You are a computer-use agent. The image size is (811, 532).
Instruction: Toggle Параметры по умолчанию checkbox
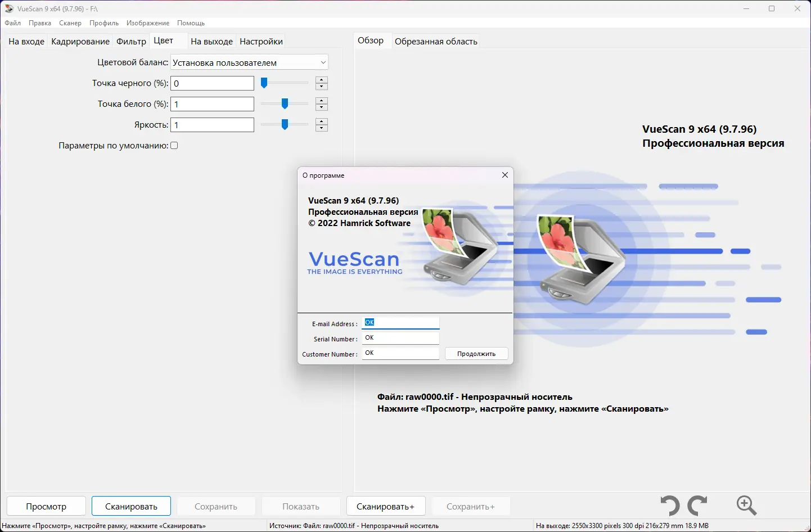coord(174,146)
